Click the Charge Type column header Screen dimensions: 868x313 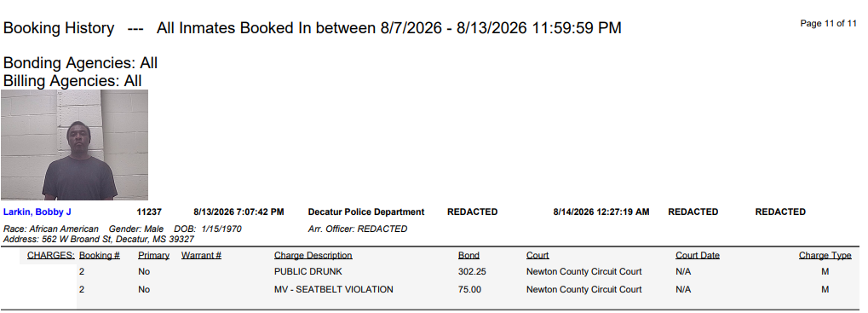coord(825,255)
